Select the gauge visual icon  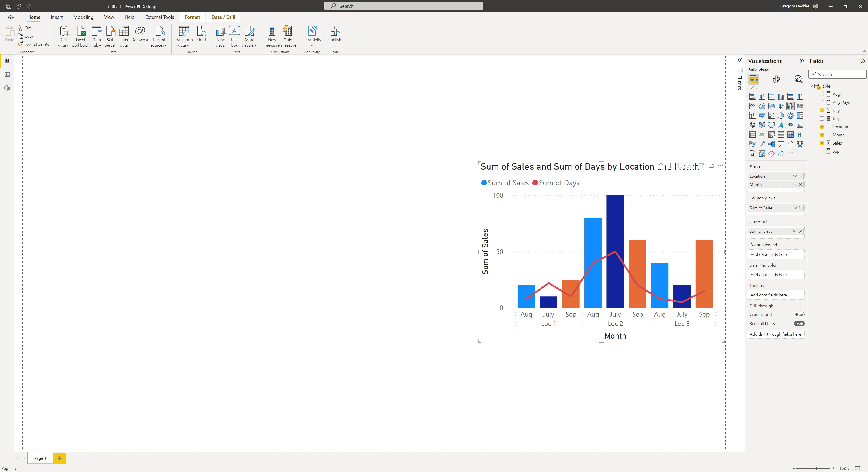790,125
